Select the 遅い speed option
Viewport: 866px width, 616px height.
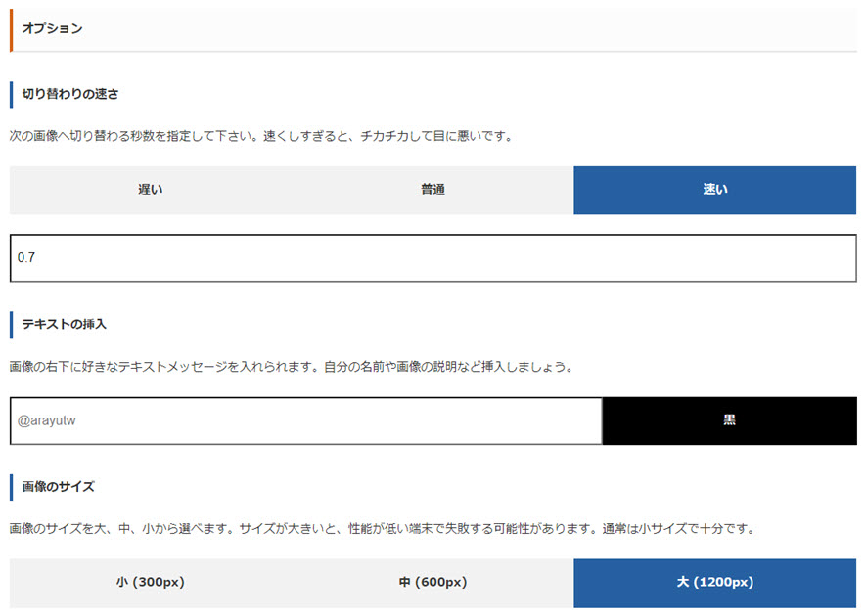149,190
